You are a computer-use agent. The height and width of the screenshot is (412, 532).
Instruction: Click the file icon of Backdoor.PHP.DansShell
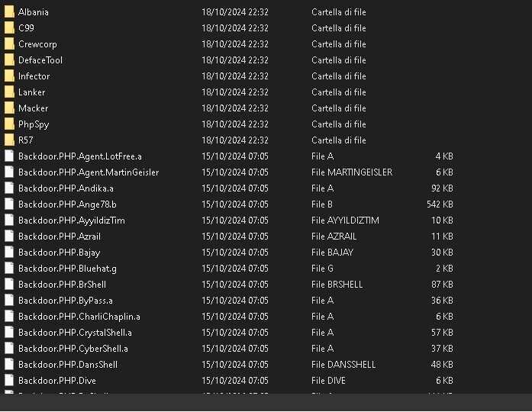(9, 365)
